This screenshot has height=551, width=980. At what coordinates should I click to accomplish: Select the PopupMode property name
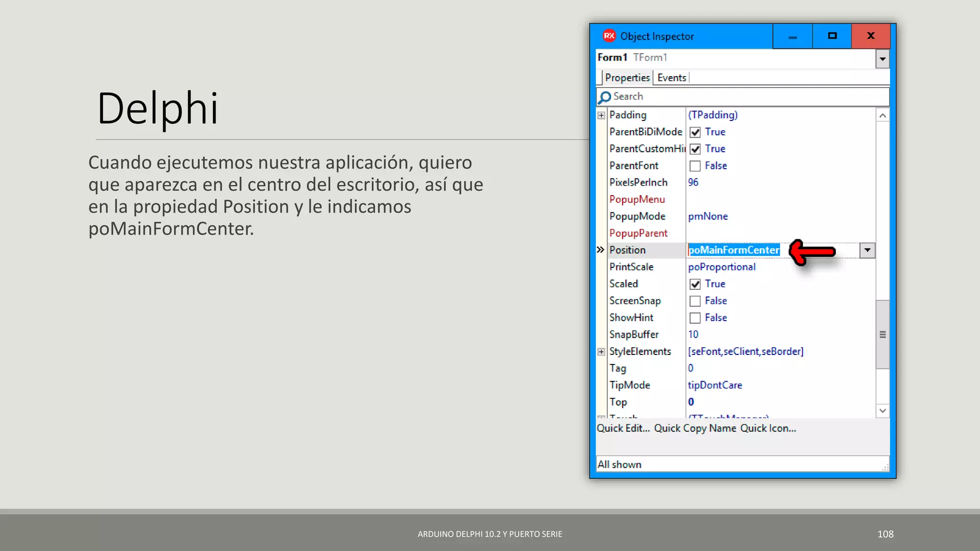click(637, 217)
